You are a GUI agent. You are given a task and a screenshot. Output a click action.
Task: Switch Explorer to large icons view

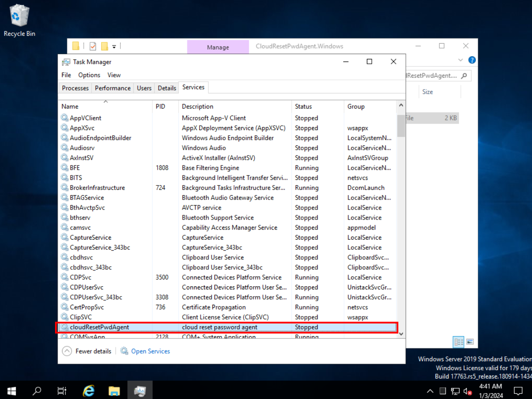[x=470, y=342]
